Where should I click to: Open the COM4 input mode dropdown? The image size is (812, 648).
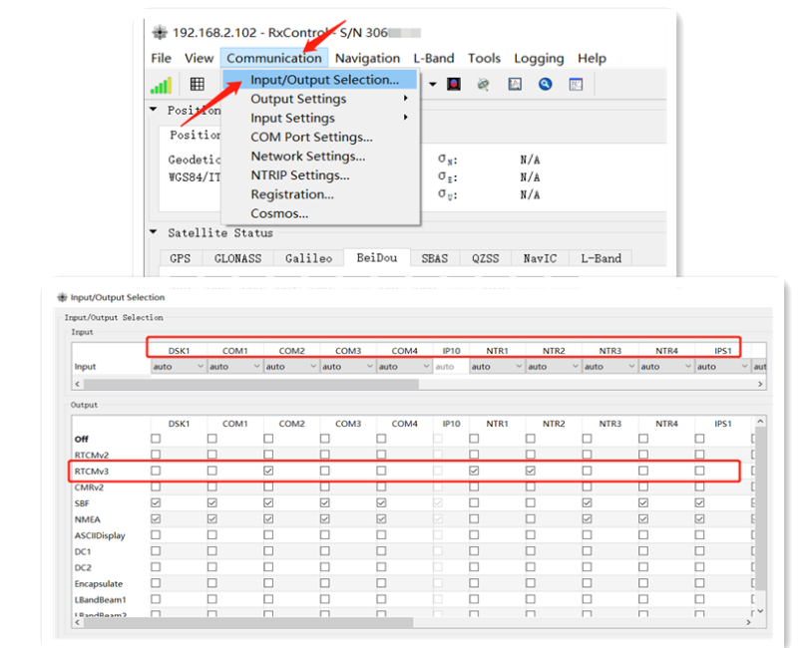coord(404,367)
